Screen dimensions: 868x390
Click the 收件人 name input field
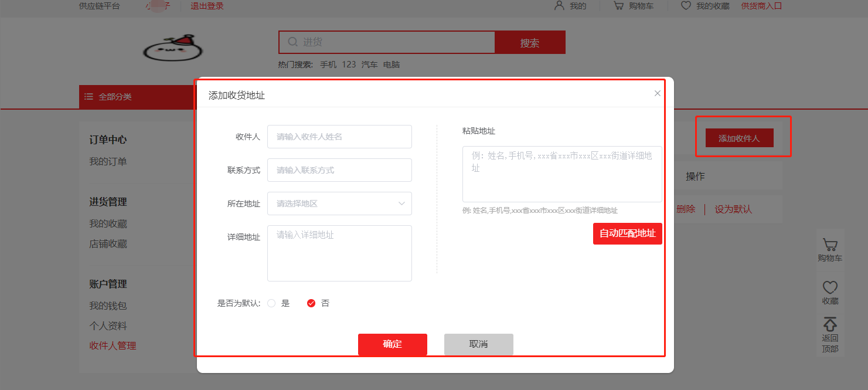pyautogui.click(x=339, y=137)
